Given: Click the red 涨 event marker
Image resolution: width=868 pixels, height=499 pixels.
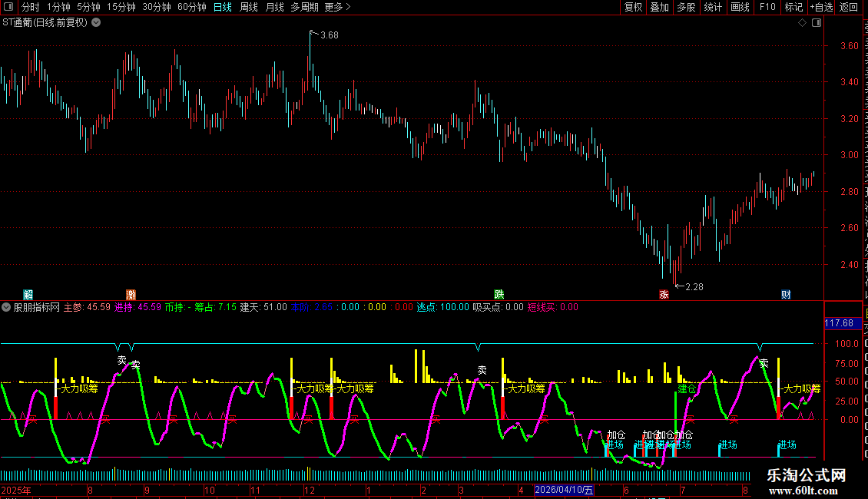Looking at the screenshot, I should [x=664, y=294].
